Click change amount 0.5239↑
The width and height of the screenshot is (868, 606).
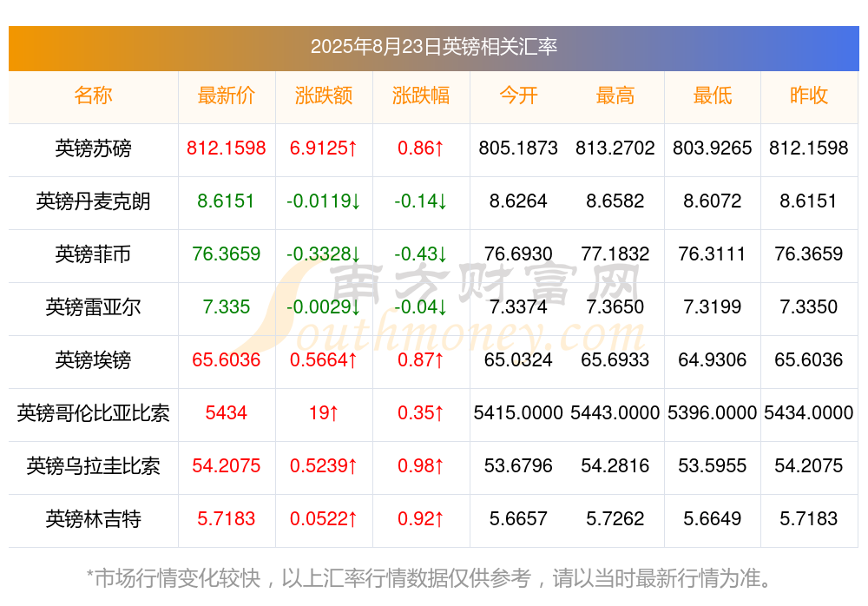pyautogui.click(x=323, y=466)
